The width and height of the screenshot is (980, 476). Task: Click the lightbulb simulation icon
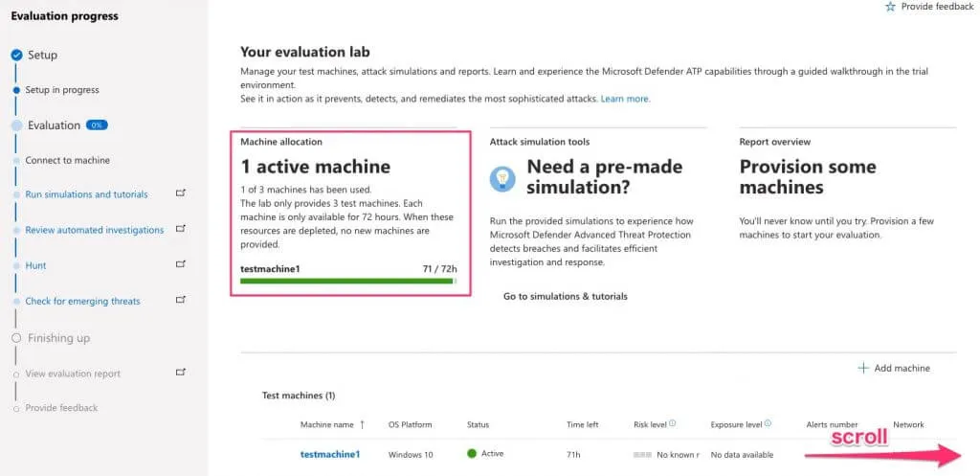pos(501,179)
